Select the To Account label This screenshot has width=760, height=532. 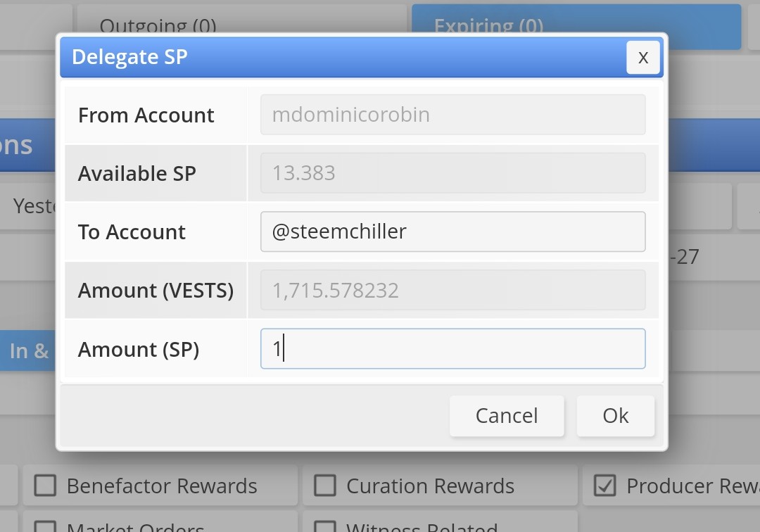tap(132, 232)
